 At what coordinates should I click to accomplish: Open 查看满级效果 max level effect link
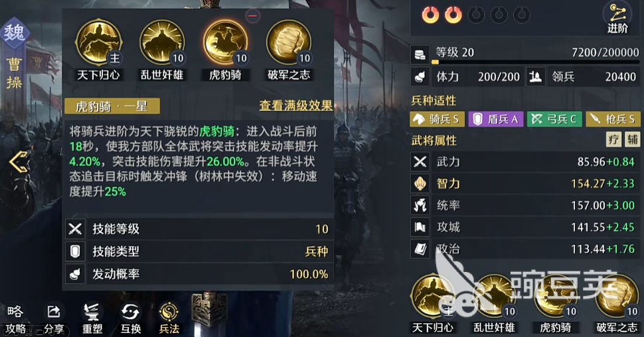tap(295, 105)
